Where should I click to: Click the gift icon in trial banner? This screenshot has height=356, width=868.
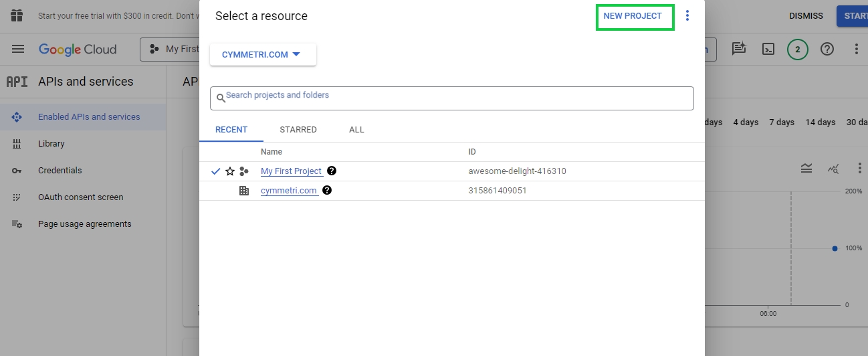(x=17, y=15)
